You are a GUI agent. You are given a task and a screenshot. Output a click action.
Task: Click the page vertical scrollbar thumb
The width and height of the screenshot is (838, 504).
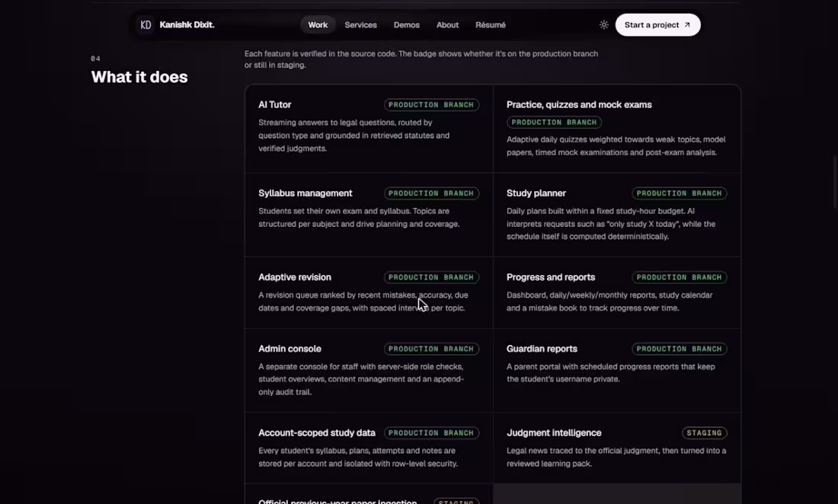[835, 181]
